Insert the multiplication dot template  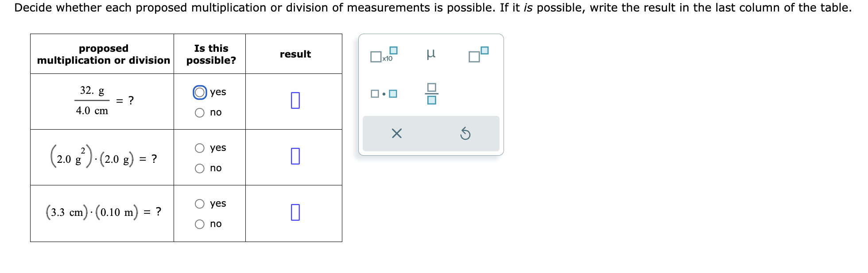383,93
